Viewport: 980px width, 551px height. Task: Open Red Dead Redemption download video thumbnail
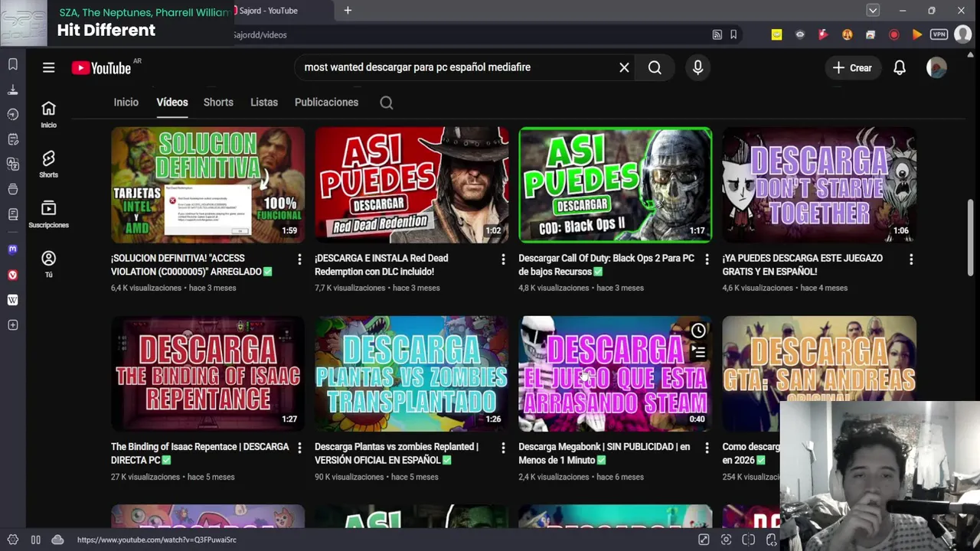pyautogui.click(x=411, y=184)
